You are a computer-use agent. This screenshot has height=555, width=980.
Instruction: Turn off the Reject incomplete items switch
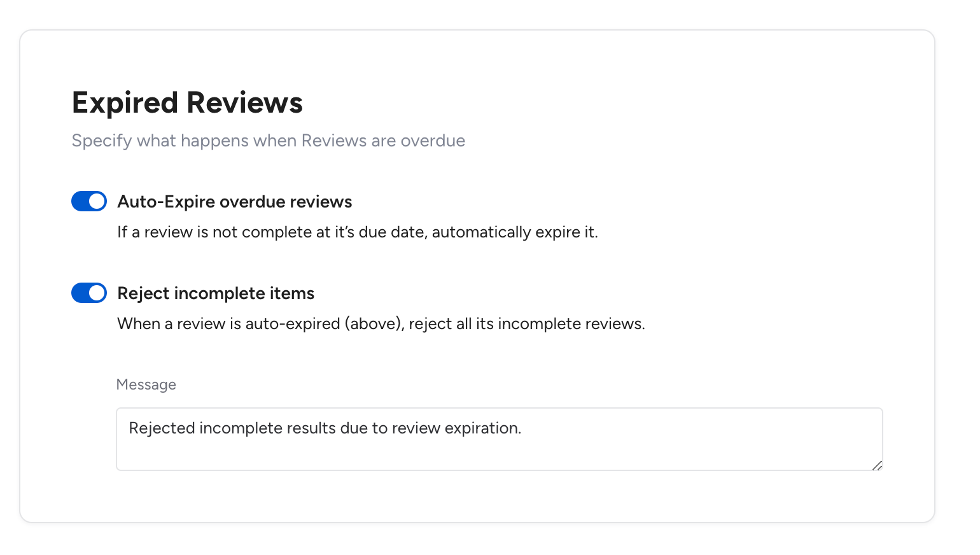click(x=89, y=293)
